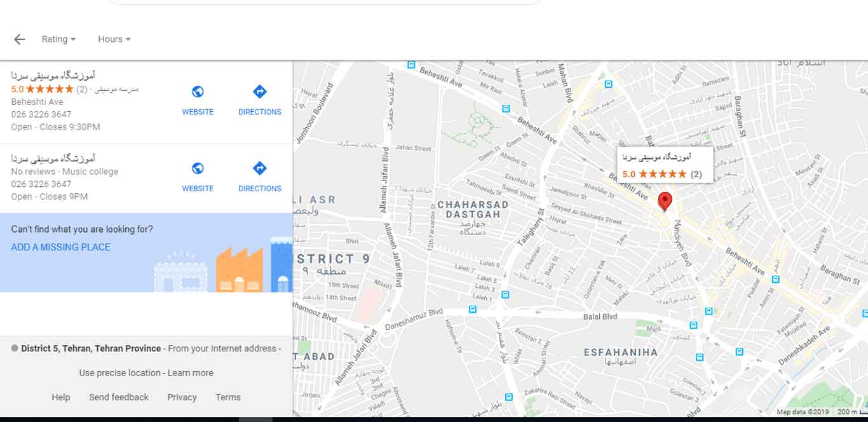The width and height of the screenshot is (868, 422).
Task: Click the CHAHARSAD DASTGAH neighborhood label
Action: [x=473, y=210]
